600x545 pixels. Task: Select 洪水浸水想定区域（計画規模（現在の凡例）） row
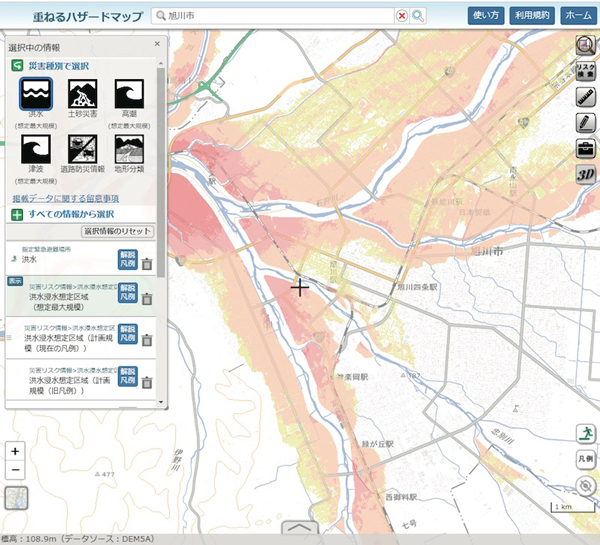[81, 338]
